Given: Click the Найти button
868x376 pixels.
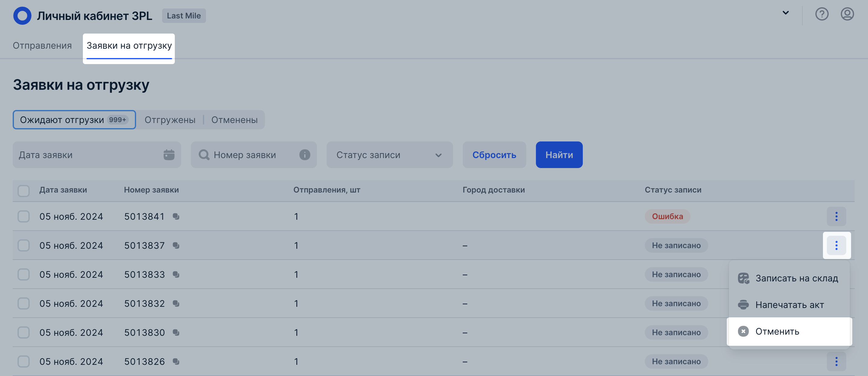Looking at the screenshot, I should (559, 155).
